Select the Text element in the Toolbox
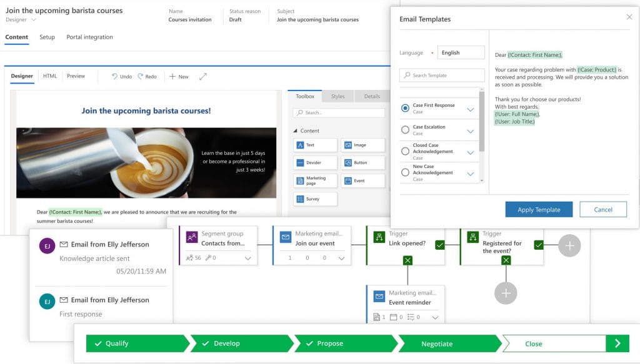The height and width of the screenshot is (364, 640). (314, 144)
